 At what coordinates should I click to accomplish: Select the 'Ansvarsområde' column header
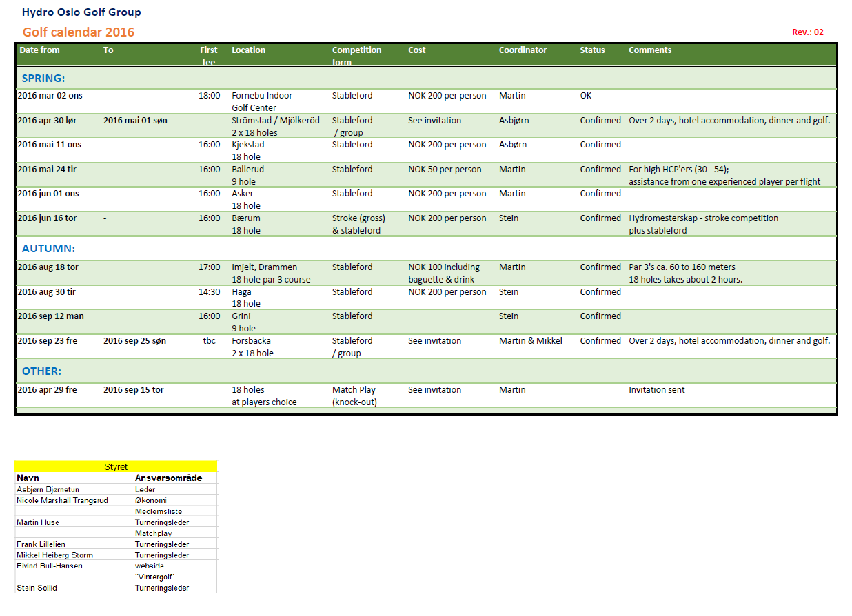(168, 478)
